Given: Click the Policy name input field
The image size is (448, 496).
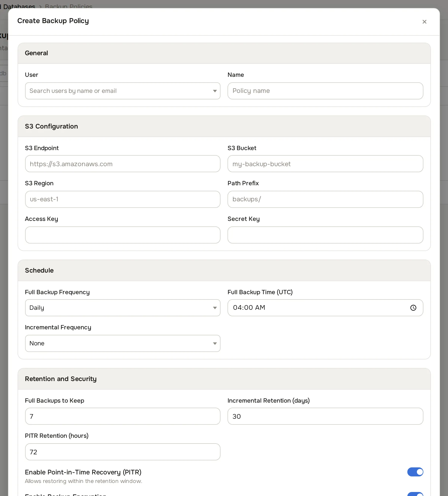Looking at the screenshot, I should point(325,91).
